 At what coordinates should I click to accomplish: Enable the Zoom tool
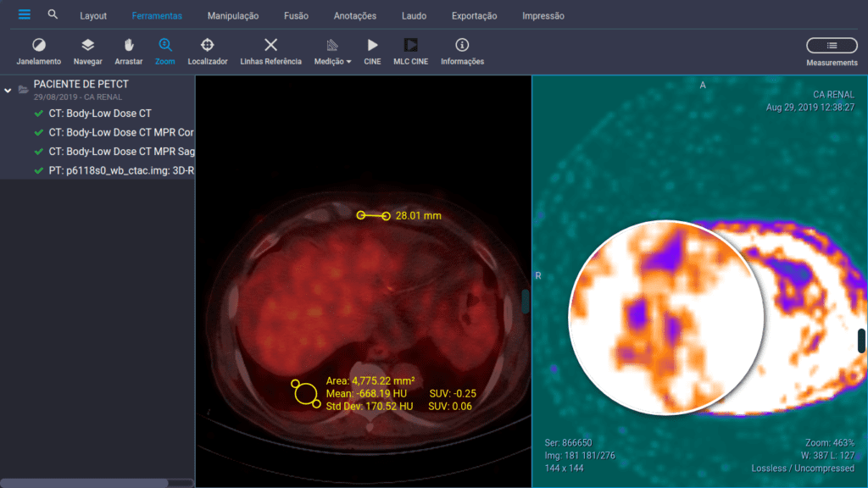coord(164,51)
